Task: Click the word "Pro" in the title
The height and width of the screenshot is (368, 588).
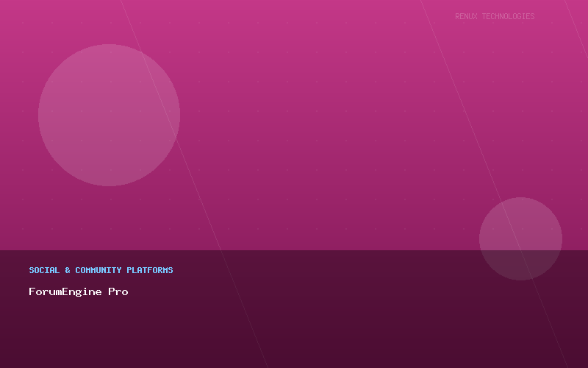Action: point(118,291)
